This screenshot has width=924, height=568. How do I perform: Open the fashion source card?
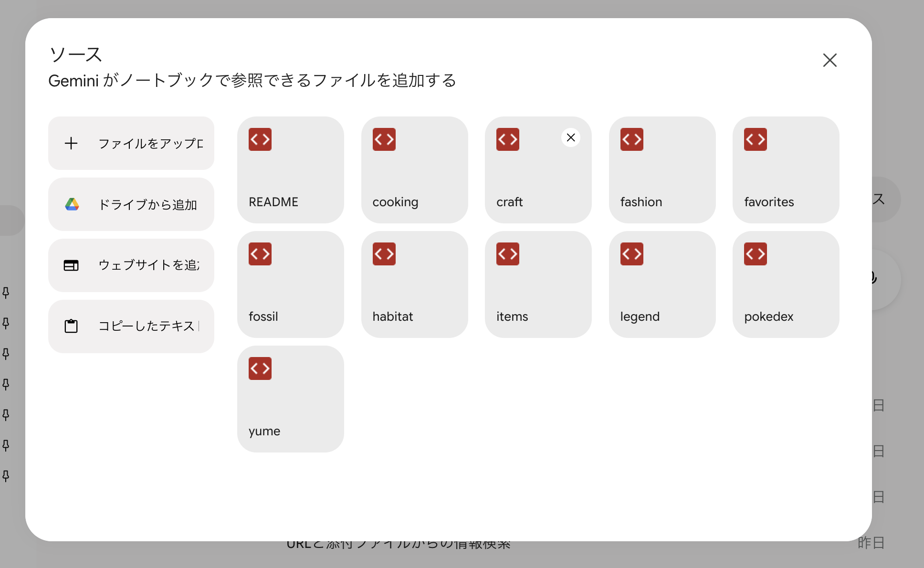click(662, 170)
